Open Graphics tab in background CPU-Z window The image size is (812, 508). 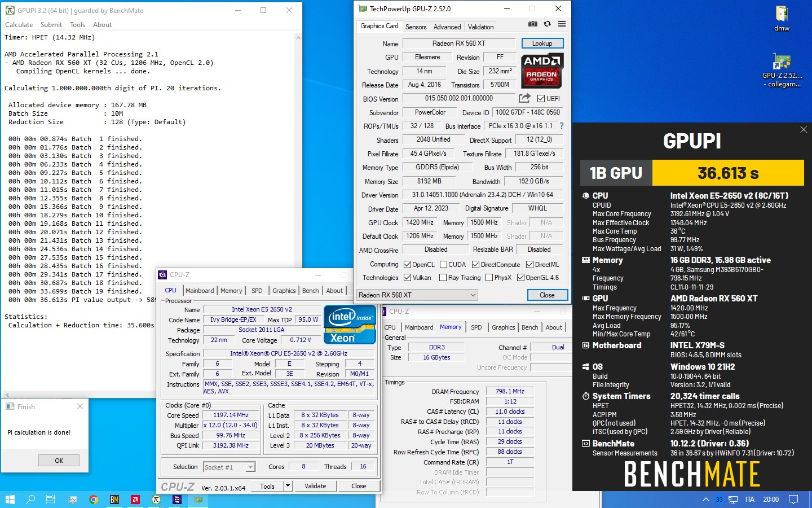(x=504, y=327)
